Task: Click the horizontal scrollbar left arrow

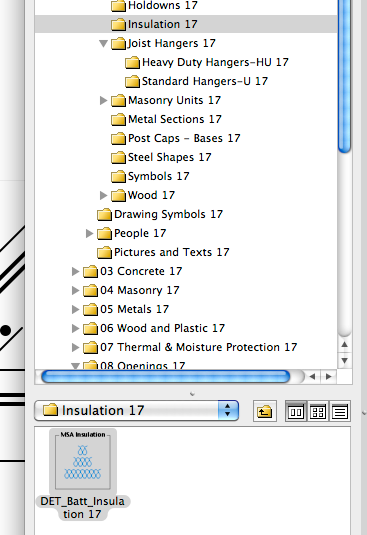Action: point(312,377)
